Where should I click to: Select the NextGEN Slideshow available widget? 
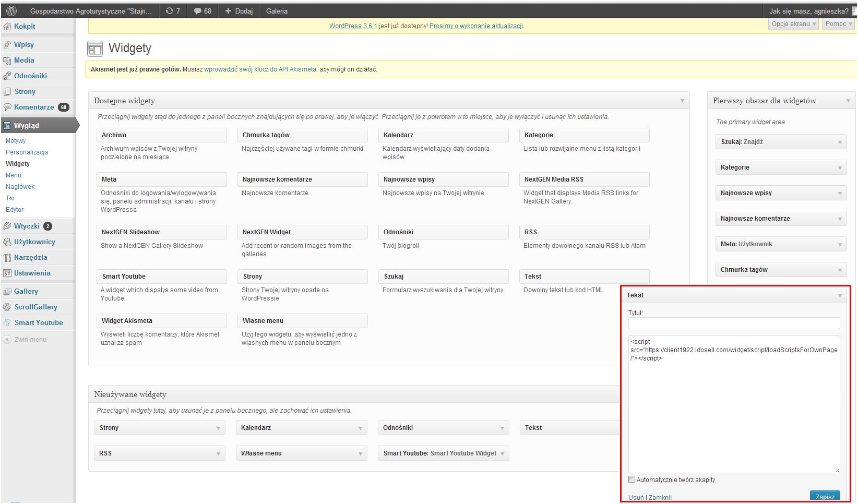click(162, 232)
